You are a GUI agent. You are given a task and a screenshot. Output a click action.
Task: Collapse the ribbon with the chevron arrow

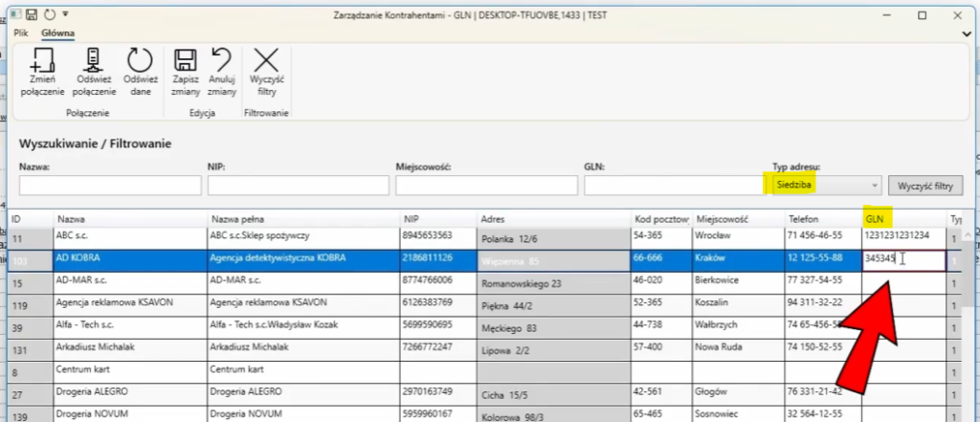(962, 33)
